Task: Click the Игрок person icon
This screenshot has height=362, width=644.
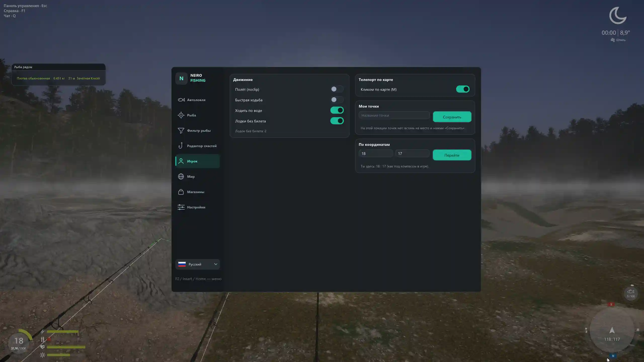Action: pos(181,161)
